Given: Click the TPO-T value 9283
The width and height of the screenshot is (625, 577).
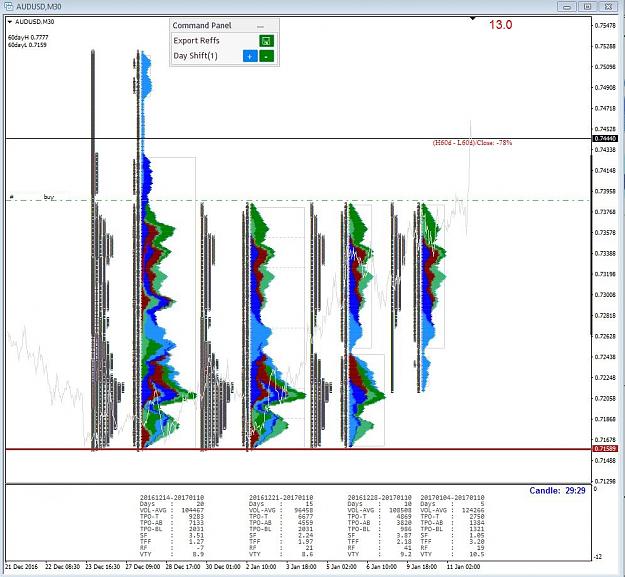Looking at the screenshot, I should pos(197,516).
